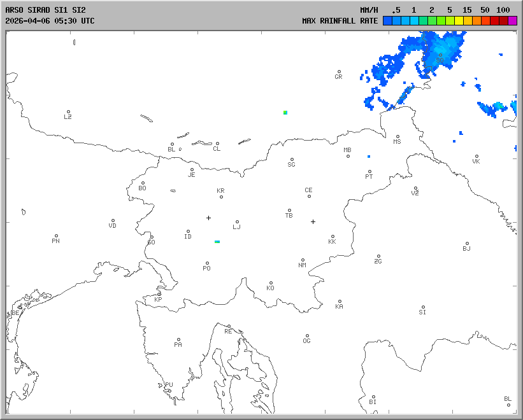Click the small blue echo near PT
This screenshot has width=523, height=420.
click(x=368, y=156)
